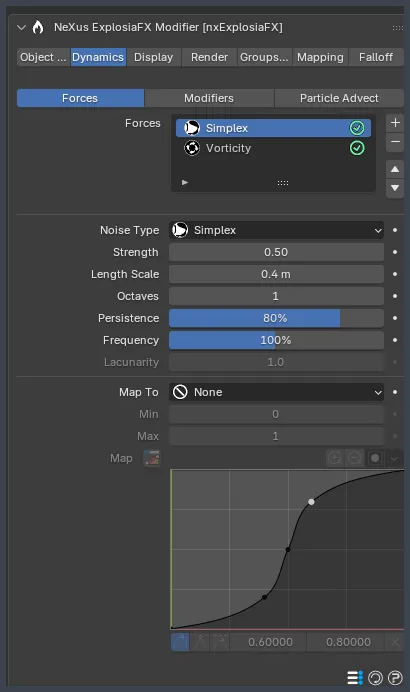Image resolution: width=410 pixels, height=692 pixels.
Task: Open the Groups tab
Action: point(264,57)
